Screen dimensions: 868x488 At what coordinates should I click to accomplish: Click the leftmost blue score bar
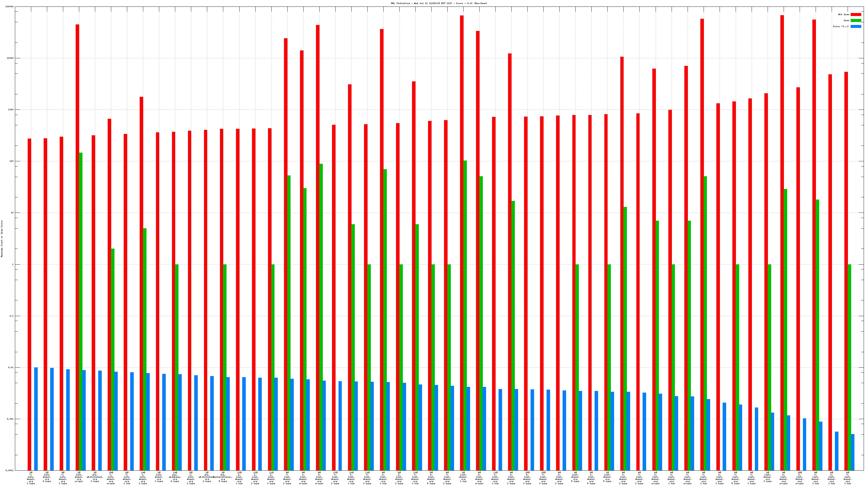tap(36, 419)
